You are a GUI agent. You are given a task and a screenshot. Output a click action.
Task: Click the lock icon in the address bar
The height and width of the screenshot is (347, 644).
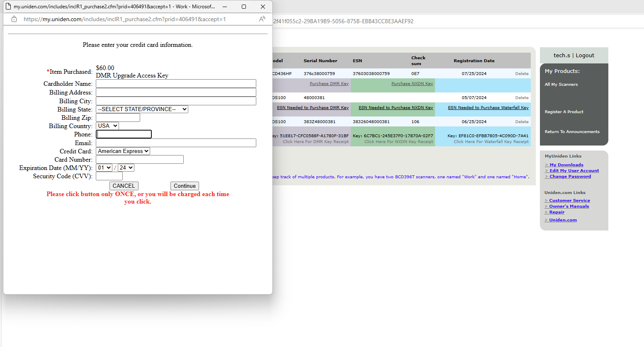[14, 19]
